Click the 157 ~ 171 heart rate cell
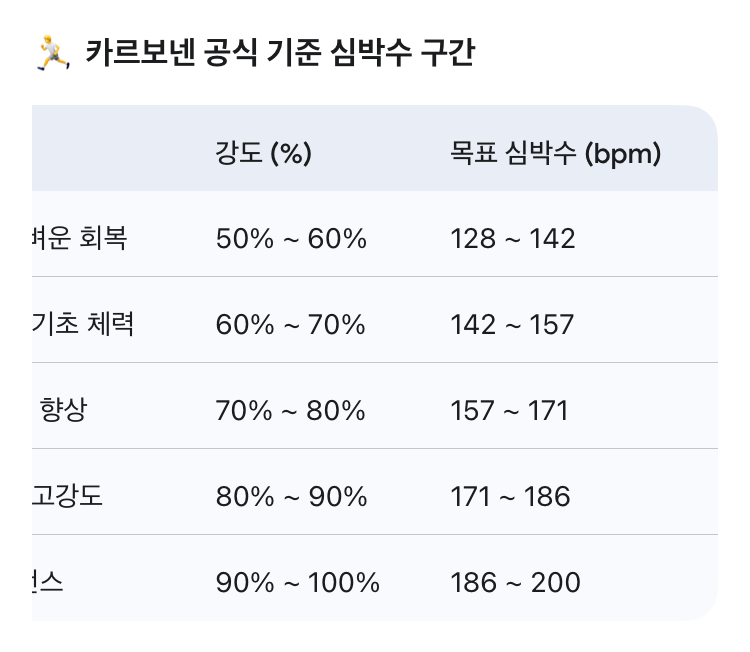Image resolution: width=750 pixels, height=652 pixels. pyautogui.click(x=509, y=411)
